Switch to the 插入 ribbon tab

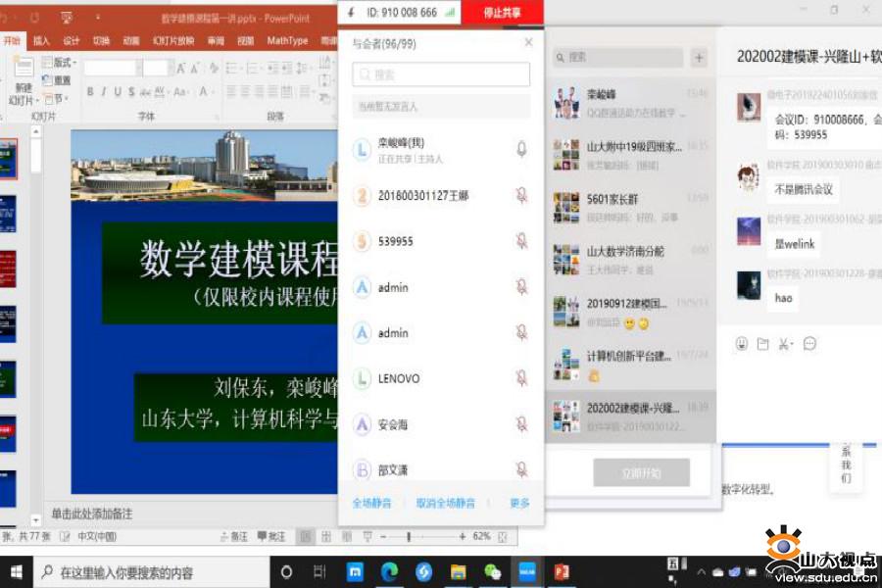point(41,41)
